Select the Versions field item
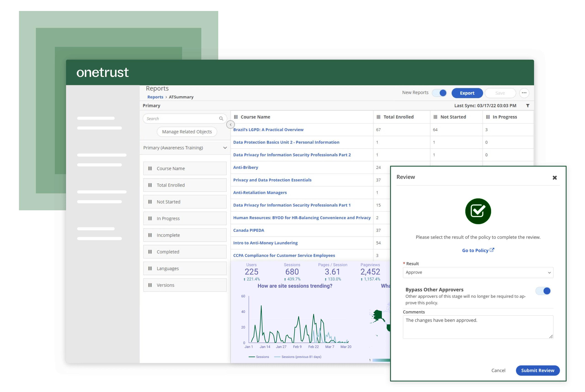Viewport: 585px width, 392px height. pos(185,285)
